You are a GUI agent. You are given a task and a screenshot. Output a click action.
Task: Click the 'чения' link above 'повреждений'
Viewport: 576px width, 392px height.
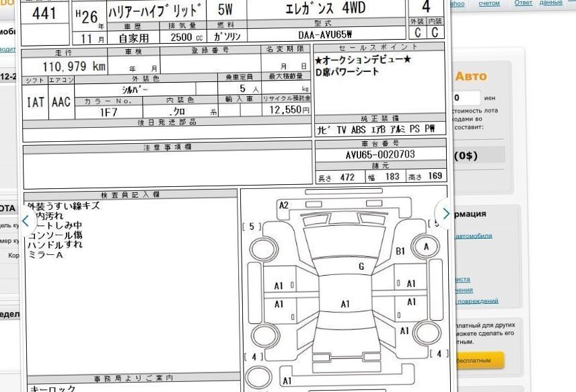tap(464, 290)
